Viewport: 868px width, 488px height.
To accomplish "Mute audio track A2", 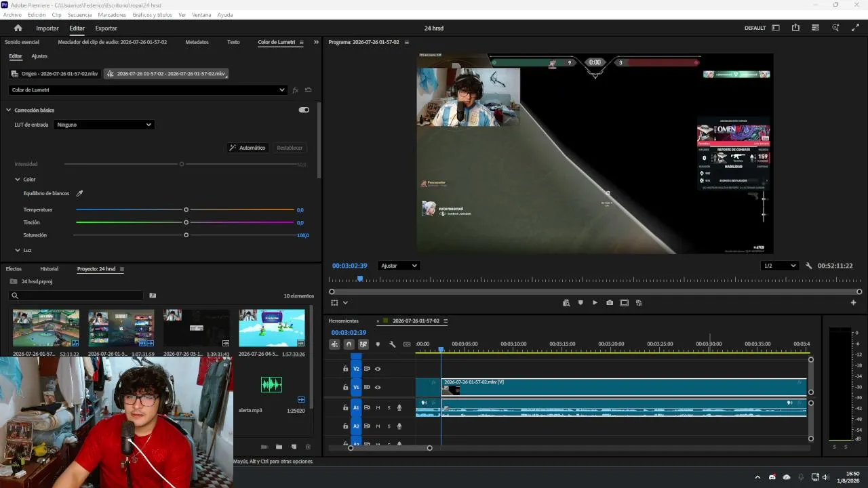I will coord(378,426).
